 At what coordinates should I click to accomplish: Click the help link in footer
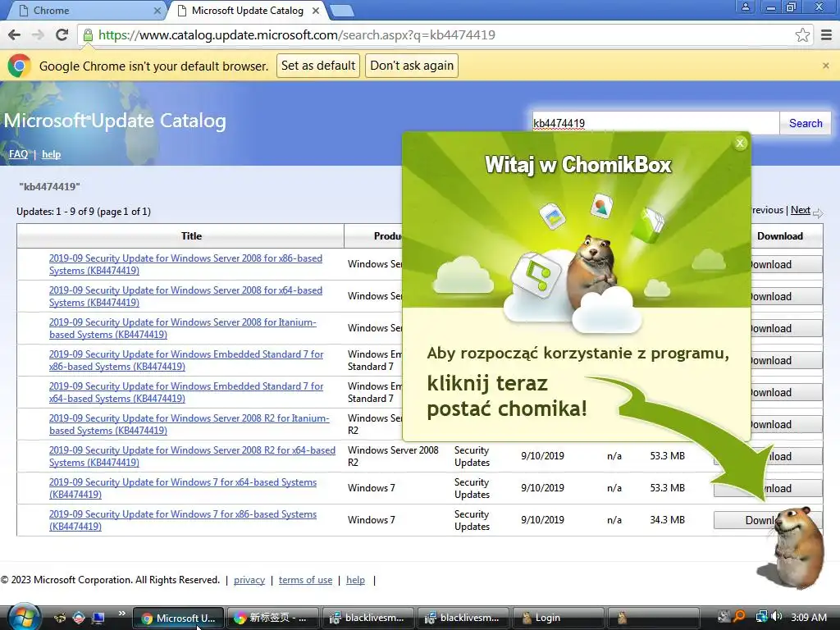pyautogui.click(x=355, y=580)
